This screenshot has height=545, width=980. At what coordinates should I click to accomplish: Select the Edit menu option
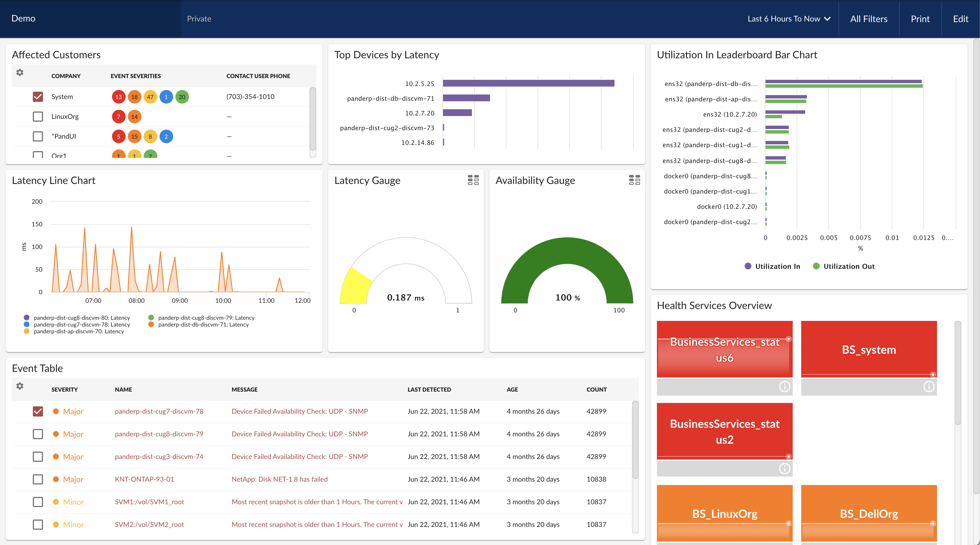(960, 18)
